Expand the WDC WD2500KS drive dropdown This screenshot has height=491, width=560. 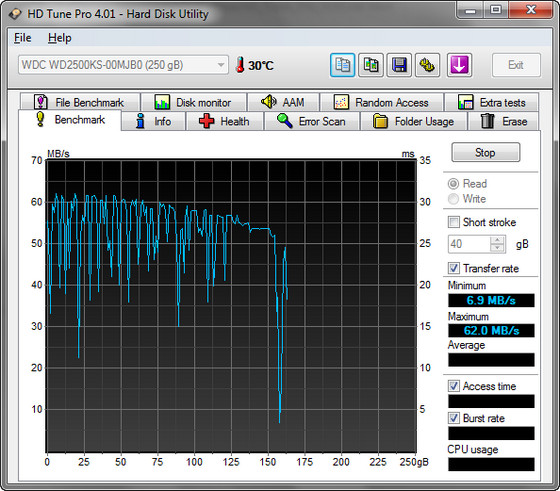[x=221, y=65]
